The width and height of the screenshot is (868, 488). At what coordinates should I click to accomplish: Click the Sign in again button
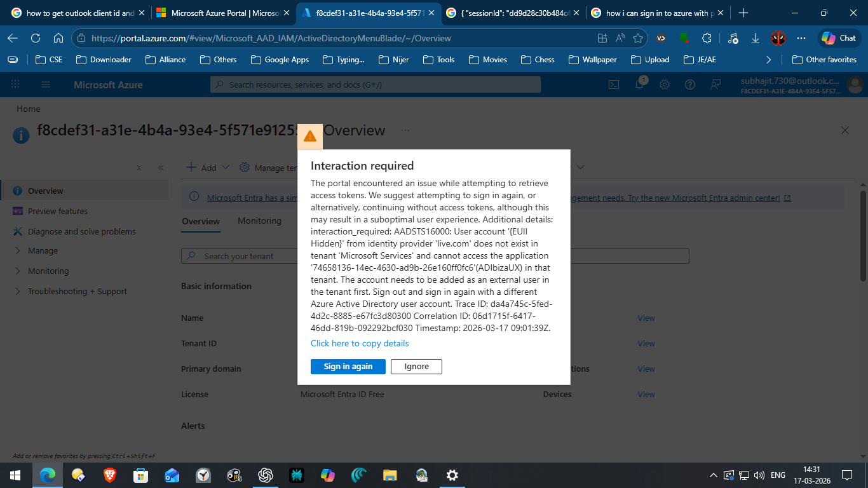tap(348, 367)
